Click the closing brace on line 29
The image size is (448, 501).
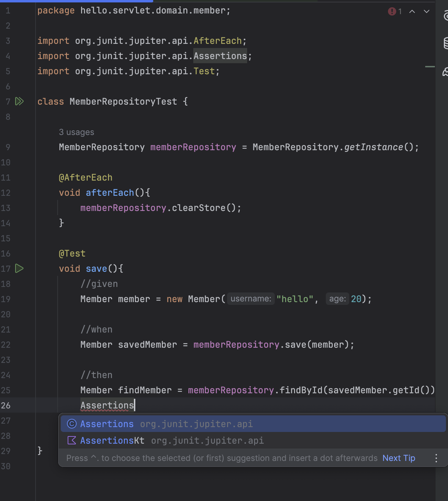[x=40, y=451]
